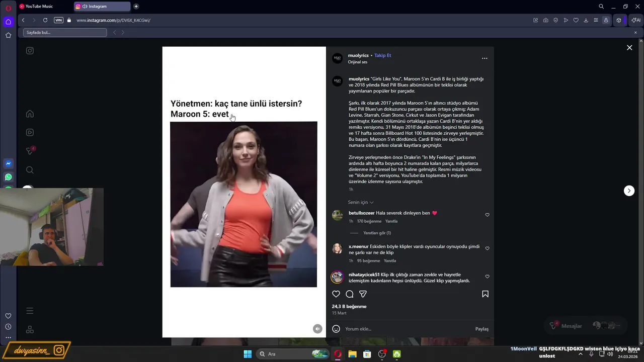Expand 'Yanıtları gör (1)' replies
The image size is (644, 362).
(x=377, y=233)
